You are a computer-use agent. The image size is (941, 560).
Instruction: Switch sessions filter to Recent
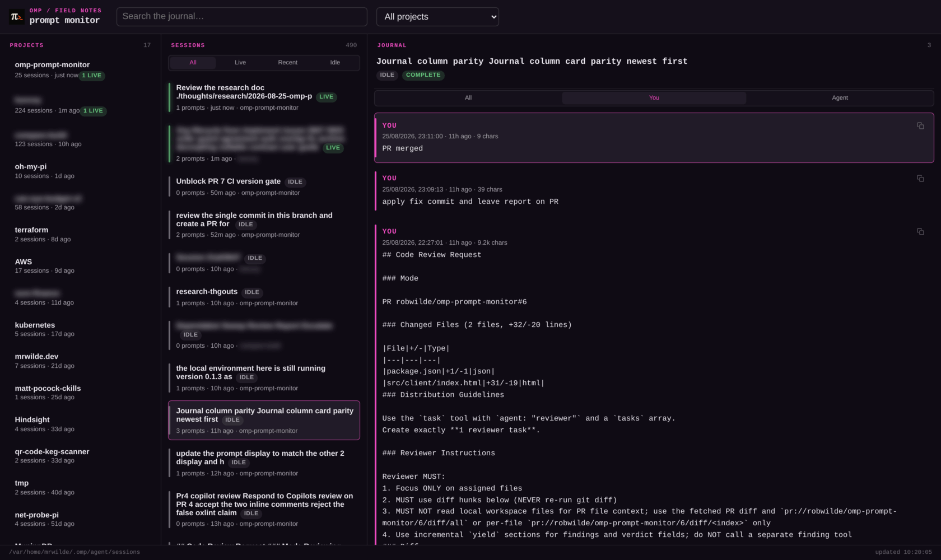(x=287, y=63)
